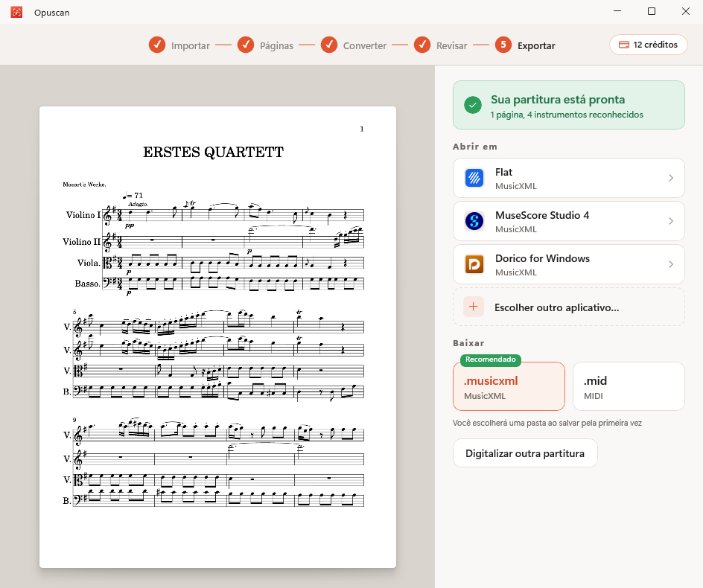The width and height of the screenshot is (703, 588).
Task: Download the .musicxml file format
Action: [509, 386]
